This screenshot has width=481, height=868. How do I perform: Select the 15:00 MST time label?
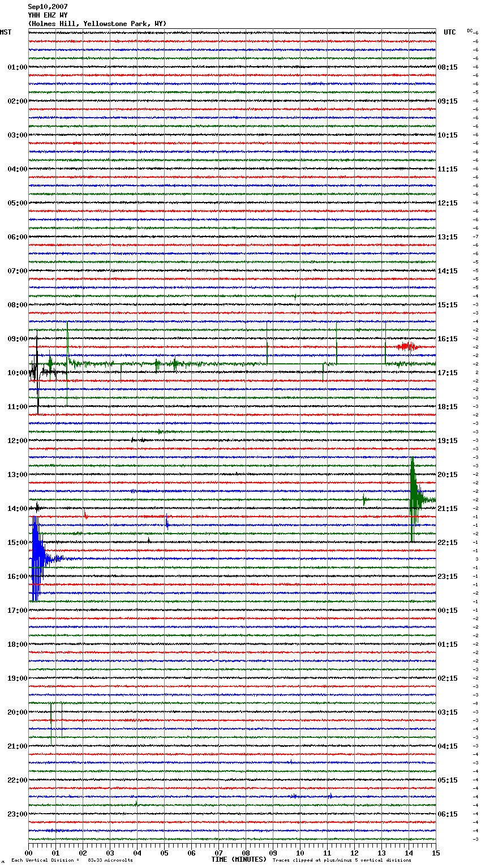17,543
